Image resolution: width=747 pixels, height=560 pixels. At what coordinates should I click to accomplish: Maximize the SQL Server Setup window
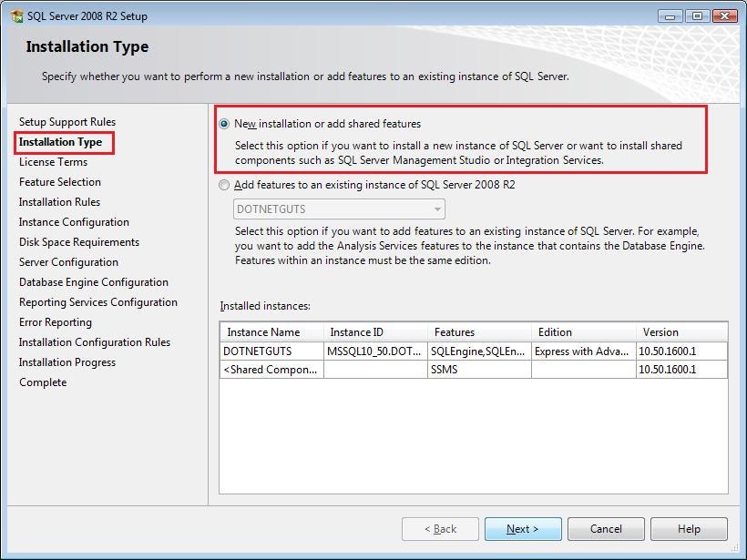(x=697, y=16)
